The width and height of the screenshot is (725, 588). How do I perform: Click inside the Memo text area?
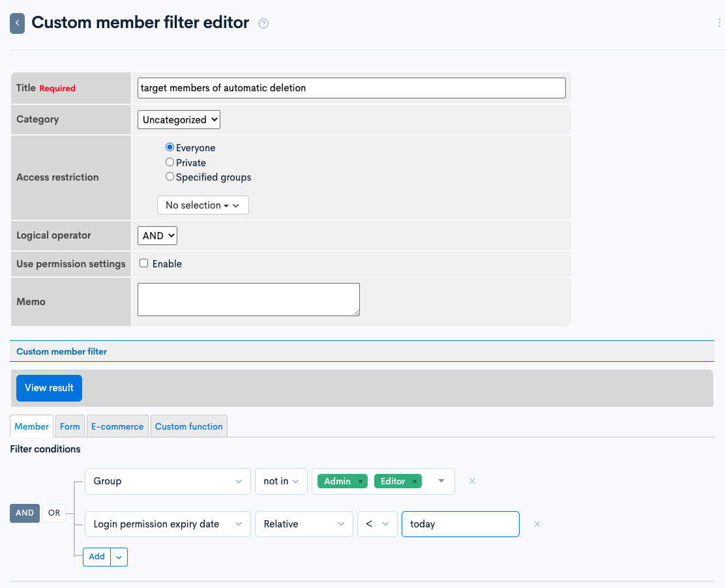click(x=248, y=299)
